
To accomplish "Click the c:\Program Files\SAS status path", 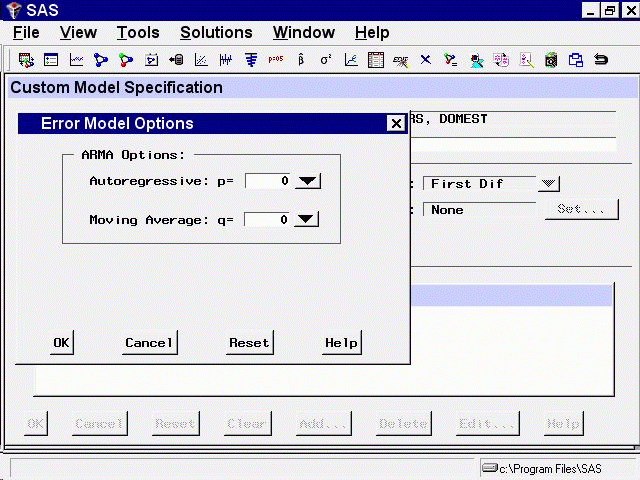I will pyautogui.click(x=550, y=469).
